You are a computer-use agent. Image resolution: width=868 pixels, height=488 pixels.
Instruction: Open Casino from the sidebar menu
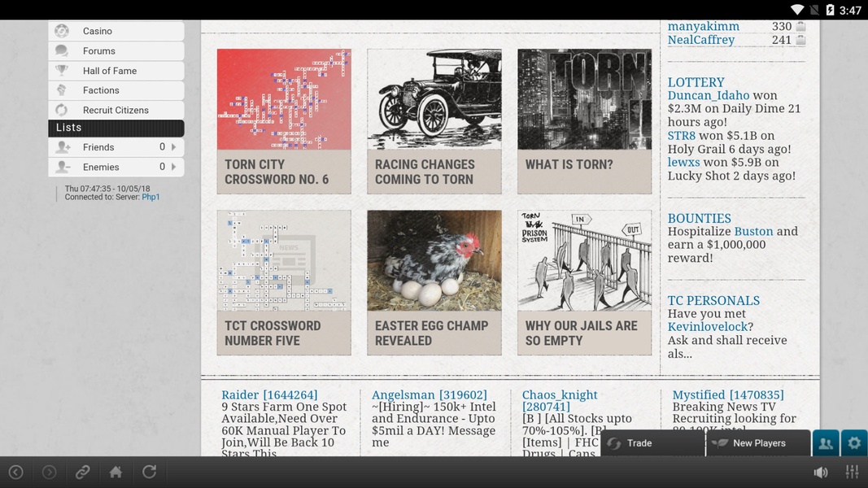click(x=116, y=31)
